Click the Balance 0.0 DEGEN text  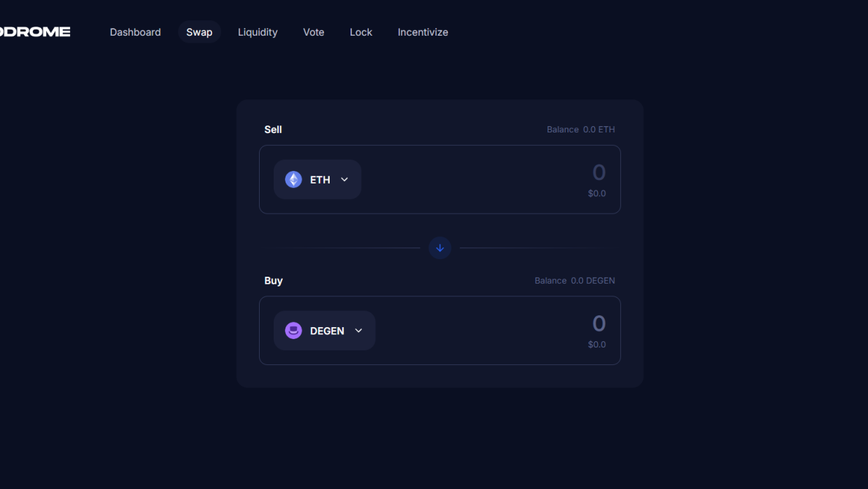point(575,281)
